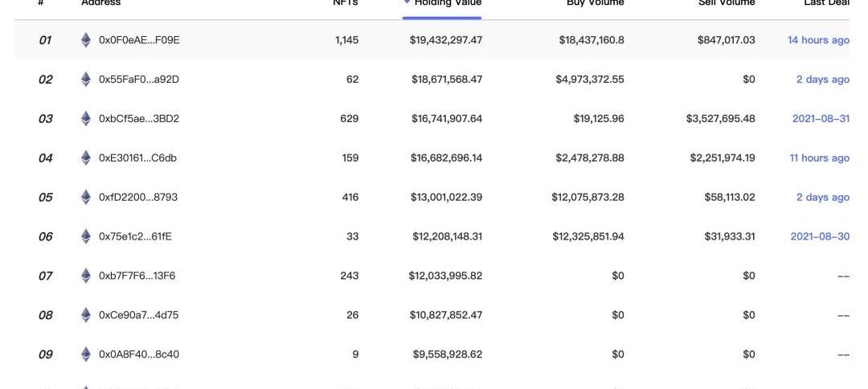Click Ethereum icon beside address 0x75e1c2...61fE
This screenshot has height=389, width=868.
click(86, 237)
